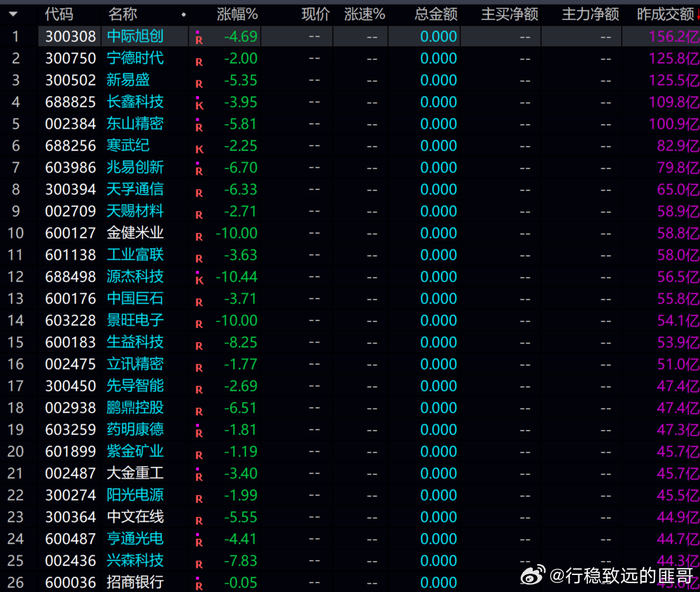Click stock code 600487
700x592 pixels.
tap(70, 539)
